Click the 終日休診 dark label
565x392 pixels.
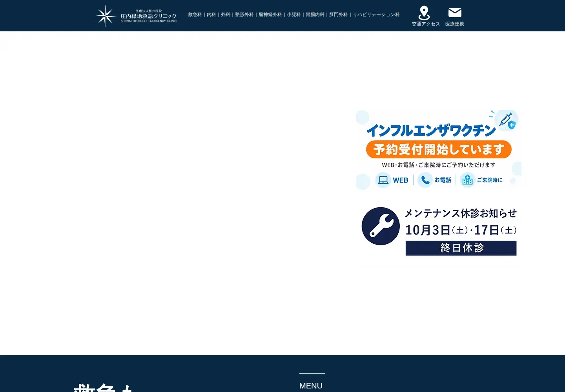coord(461,248)
